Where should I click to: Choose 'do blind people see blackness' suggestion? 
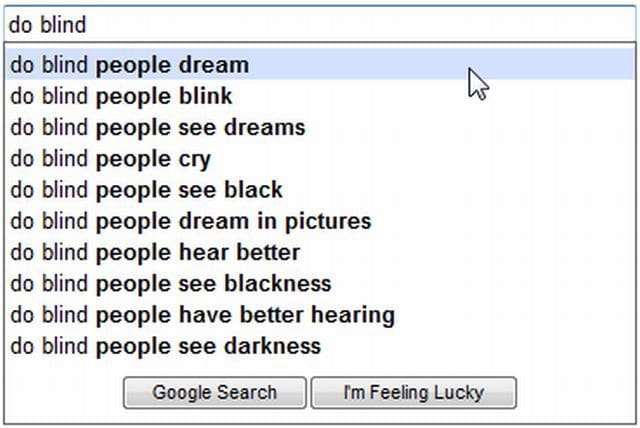coord(171,284)
